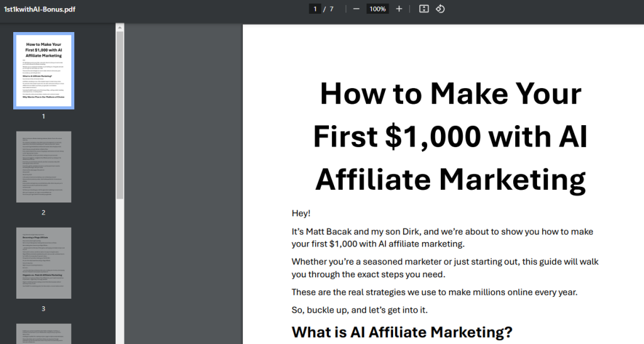Click the title line Affiliate Marketing
This screenshot has width=644, height=344.
tap(450, 179)
